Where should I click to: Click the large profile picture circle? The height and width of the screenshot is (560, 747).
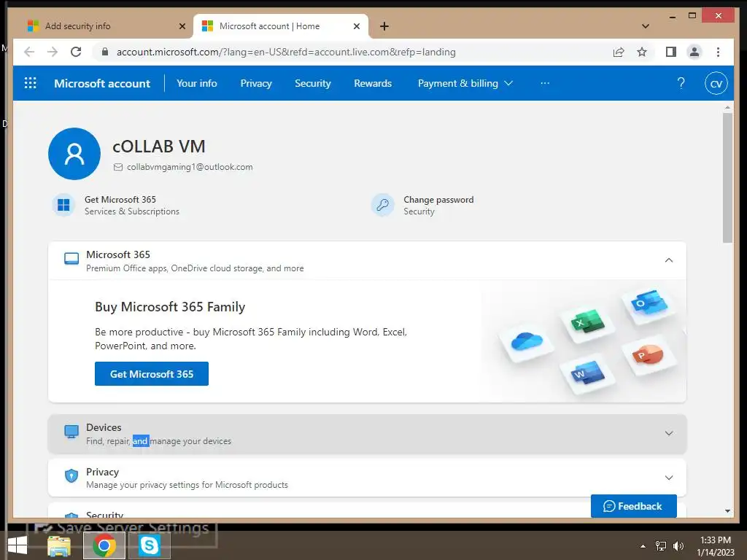tap(74, 153)
